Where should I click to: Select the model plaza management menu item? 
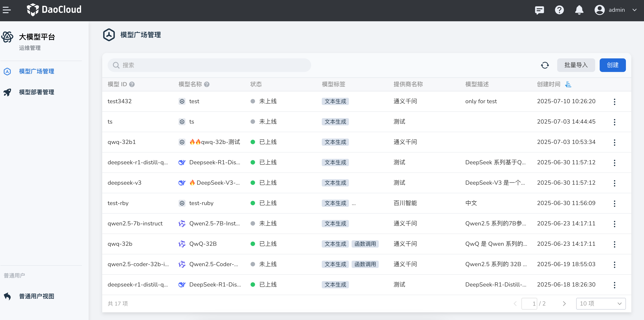click(36, 72)
